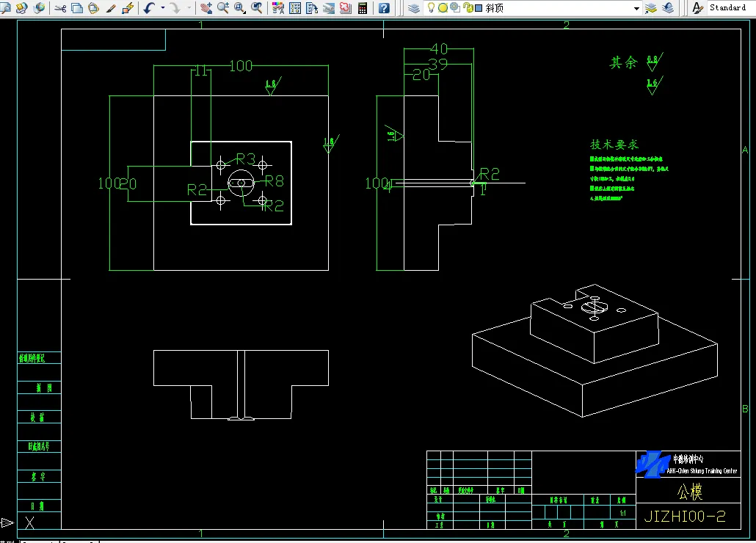Click the 3D DWF globe icon
This screenshot has width=756, height=543.
(x=39, y=8)
